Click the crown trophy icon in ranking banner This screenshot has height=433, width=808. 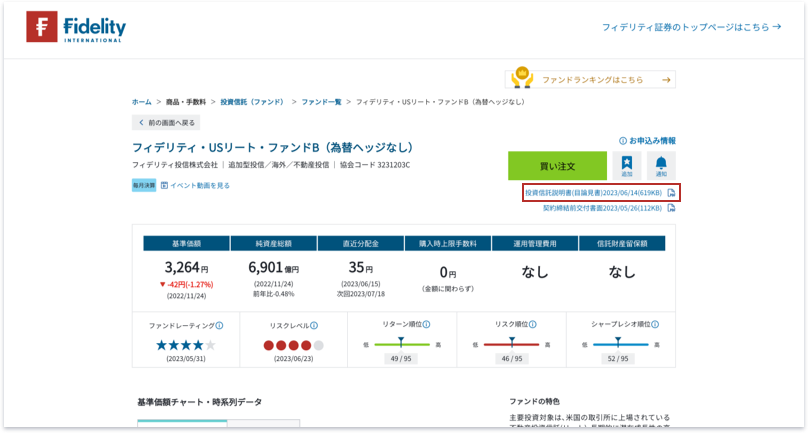click(521, 77)
